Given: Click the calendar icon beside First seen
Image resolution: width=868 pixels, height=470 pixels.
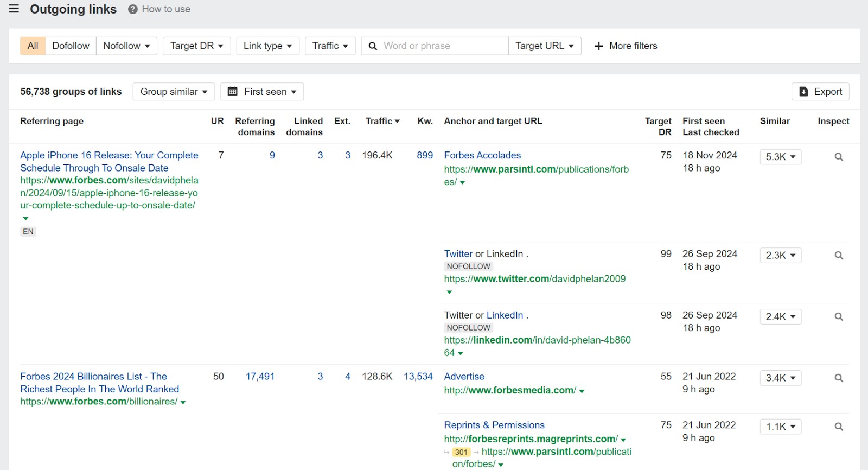Looking at the screenshot, I should tap(233, 92).
